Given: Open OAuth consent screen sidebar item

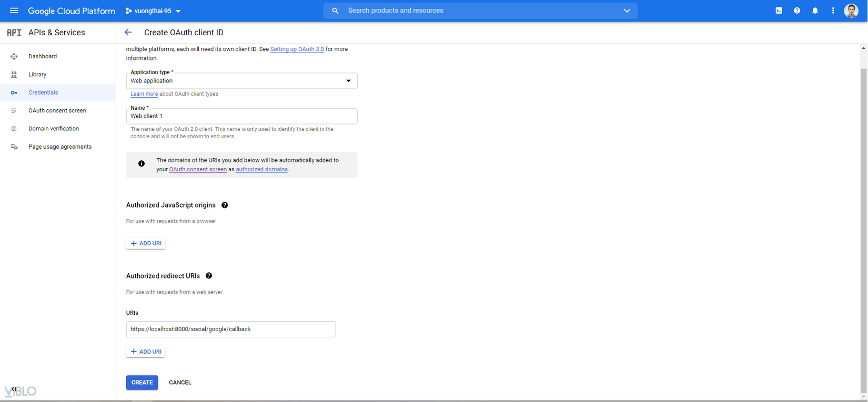Looking at the screenshot, I should (57, 111).
